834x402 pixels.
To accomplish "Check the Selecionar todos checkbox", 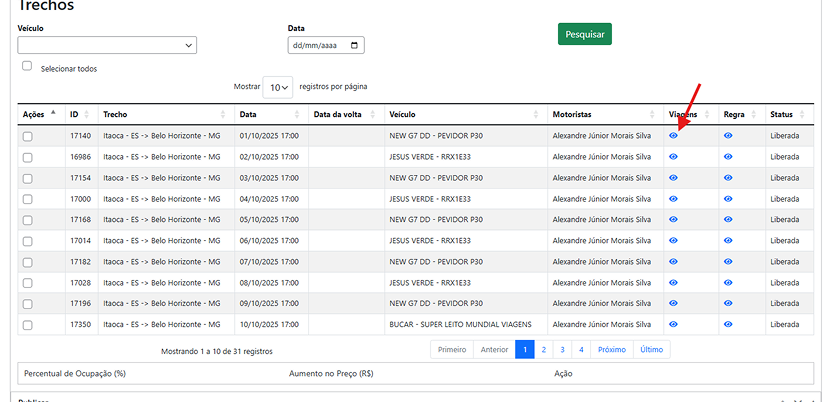I will (27, 66).
